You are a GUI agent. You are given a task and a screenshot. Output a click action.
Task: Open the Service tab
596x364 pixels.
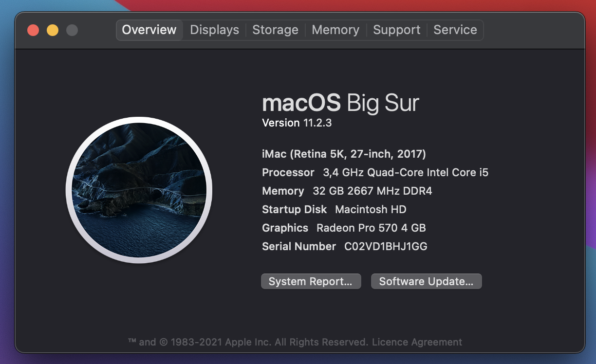pos(455,30)
